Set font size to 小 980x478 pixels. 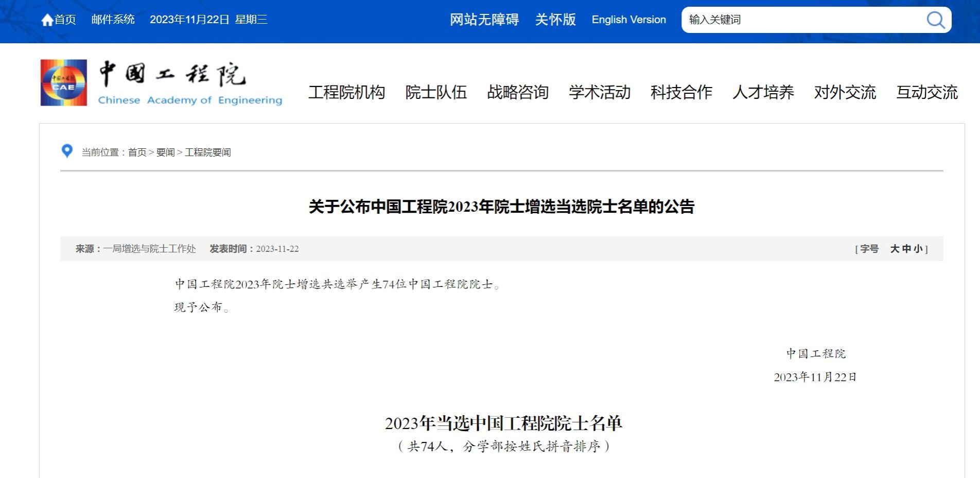coord(918,249)
